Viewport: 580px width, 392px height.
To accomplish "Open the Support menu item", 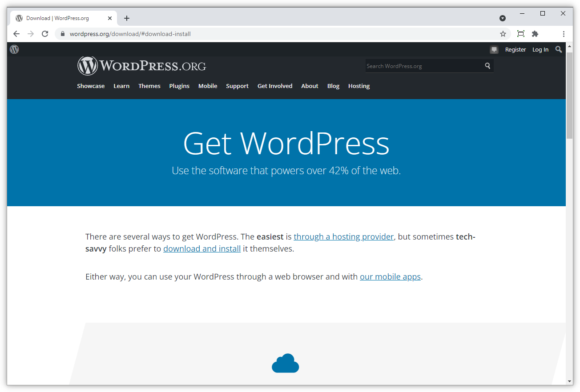I will tap(237, 86).
